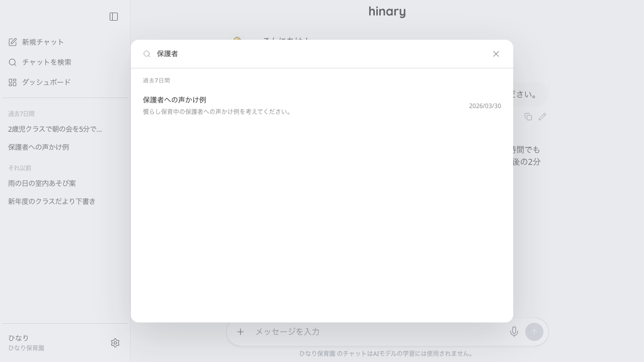Open chat 雨の日の室内あそび案
This screenshot has width=644, height=362.
coord(65,184)
